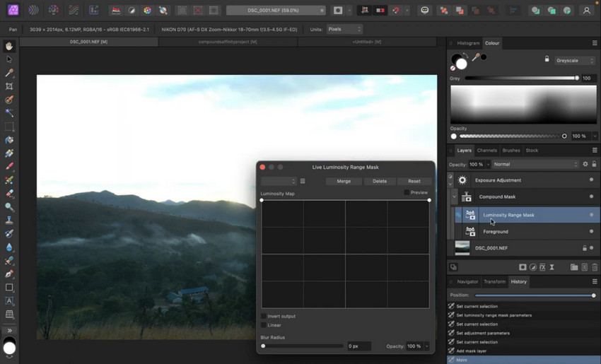The image size is (601, 364).
Task: Apply Auto White Balance from top toolbar
Action: [163, 11]
